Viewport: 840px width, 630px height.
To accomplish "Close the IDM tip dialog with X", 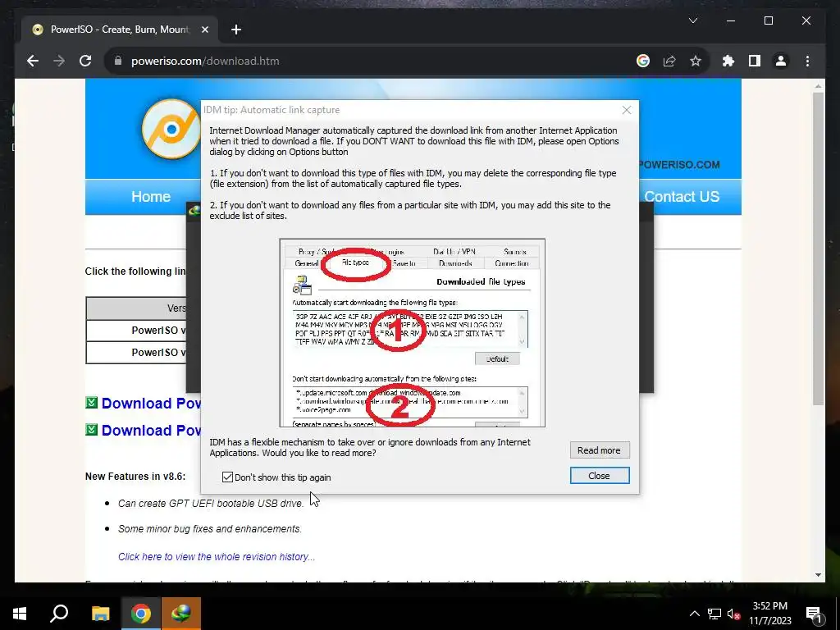I will [626, 110].
